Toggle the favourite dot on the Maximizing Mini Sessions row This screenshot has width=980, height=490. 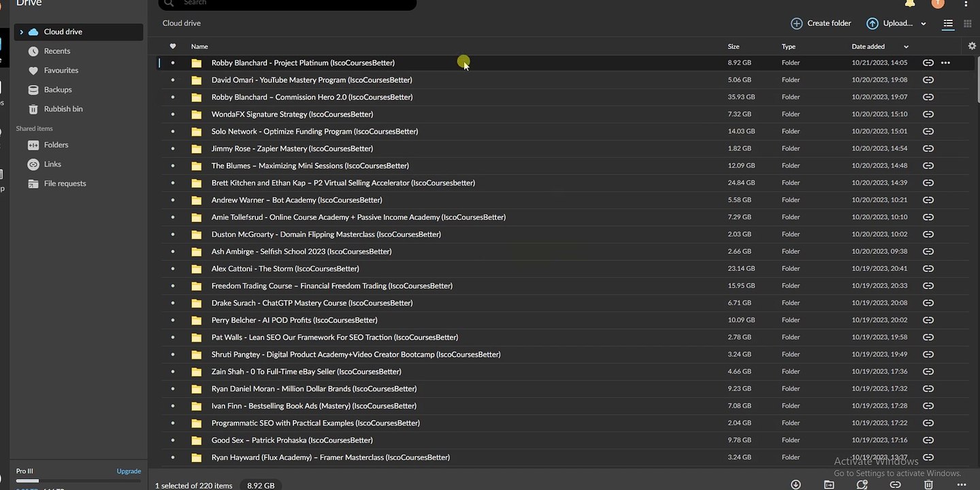point(173,165)
